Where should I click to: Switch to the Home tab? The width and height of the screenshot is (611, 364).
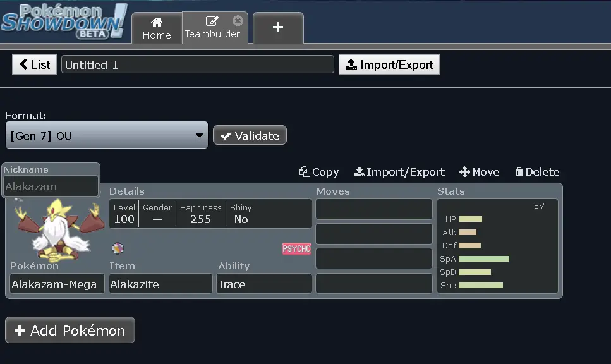[157, 28]
